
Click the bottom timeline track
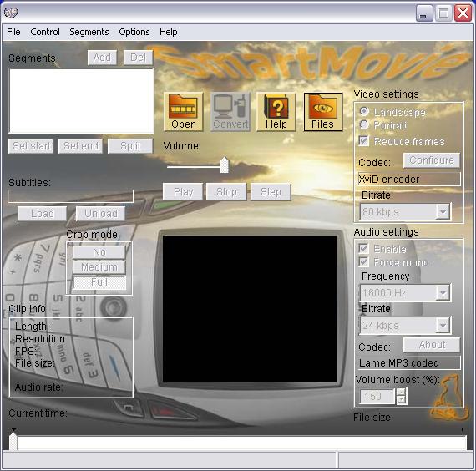click(x=242, y=443)
